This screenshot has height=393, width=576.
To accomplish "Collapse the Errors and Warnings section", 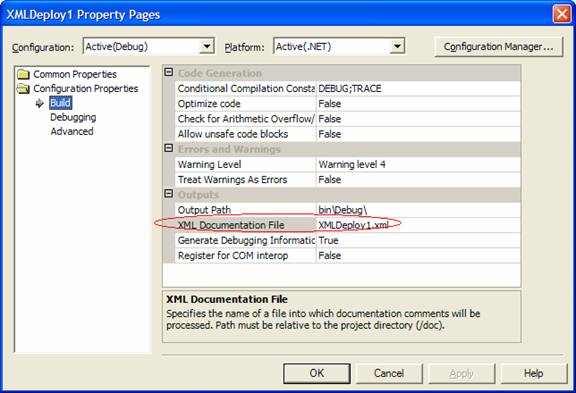I will click(169, 148).
